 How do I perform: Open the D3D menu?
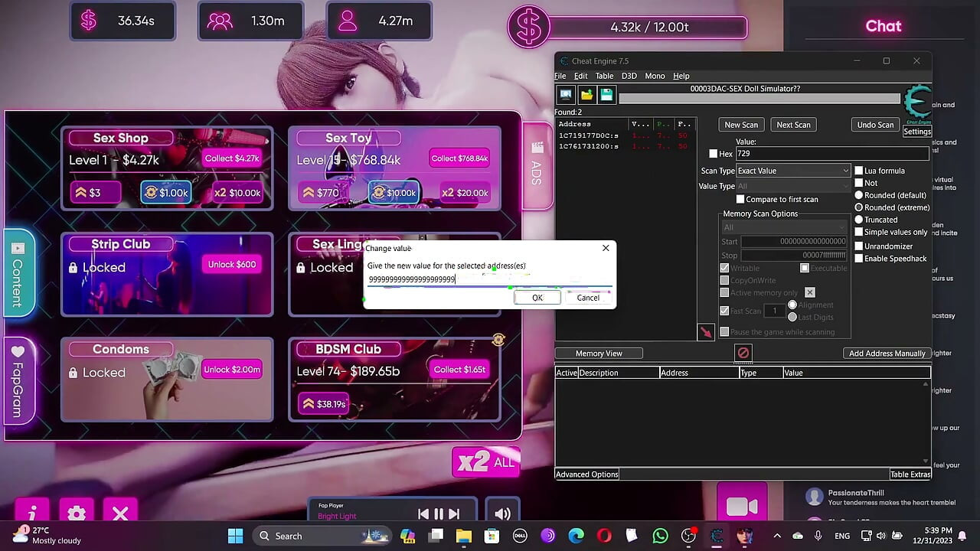click(x=629, y=76)
